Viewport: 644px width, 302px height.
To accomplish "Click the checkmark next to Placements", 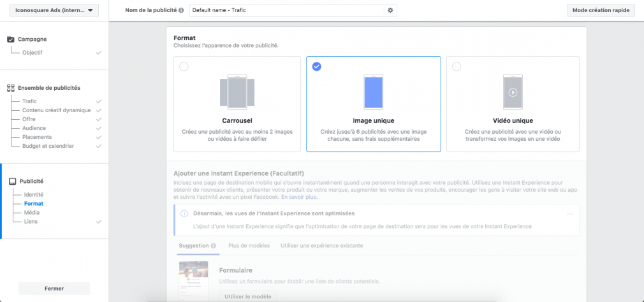I will click(99, 137).
